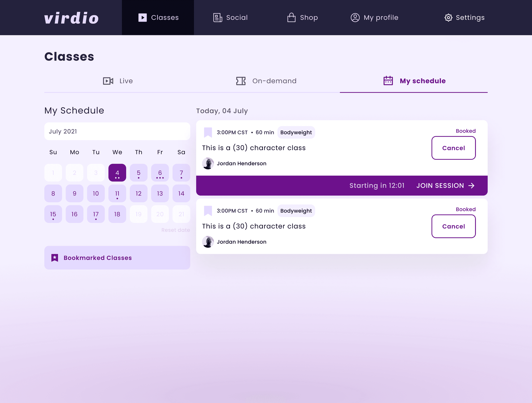Click the bookmark ribbon on the first class card
Viewport: 532px width, 403px height.
pos(208,132)
